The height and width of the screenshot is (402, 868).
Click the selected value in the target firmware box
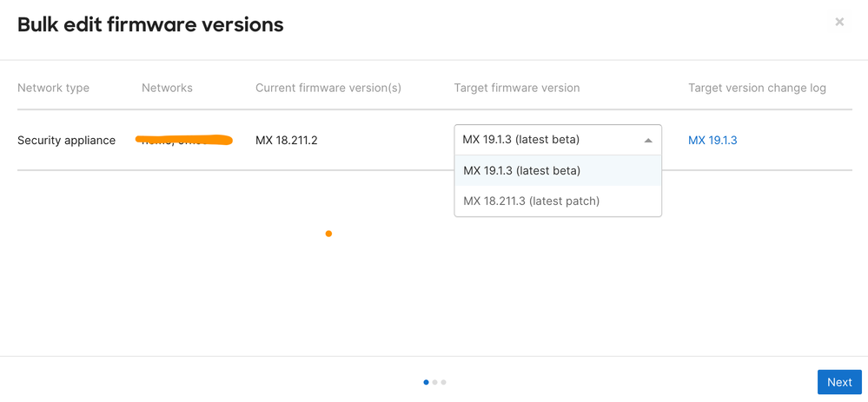pyautogui.click(x=520, y=140)
